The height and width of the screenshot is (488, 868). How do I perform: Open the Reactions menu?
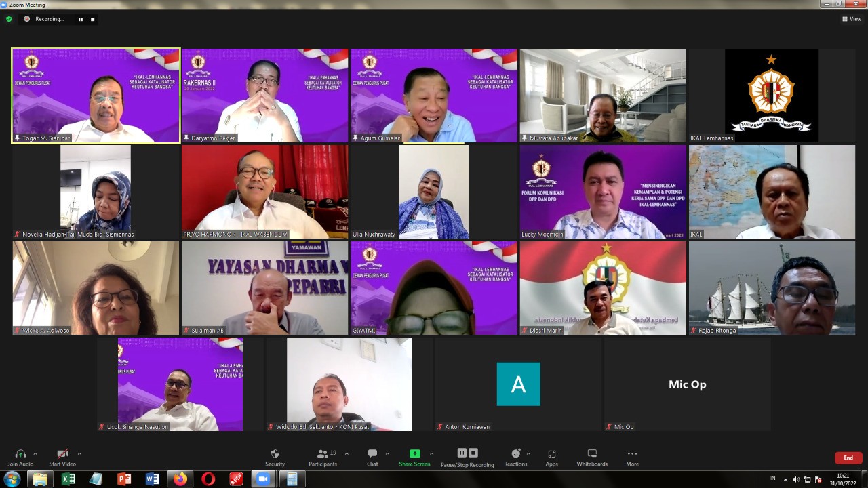[515, 457]
